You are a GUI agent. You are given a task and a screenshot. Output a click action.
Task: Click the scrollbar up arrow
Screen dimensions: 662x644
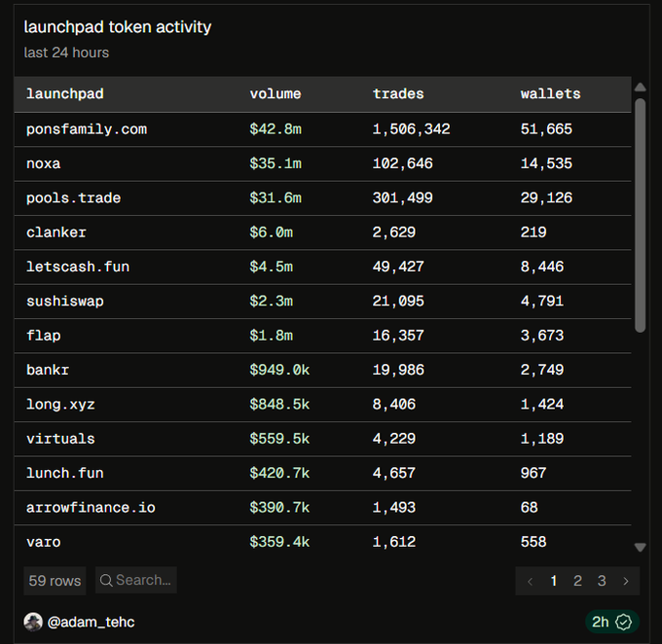(640, 87)
